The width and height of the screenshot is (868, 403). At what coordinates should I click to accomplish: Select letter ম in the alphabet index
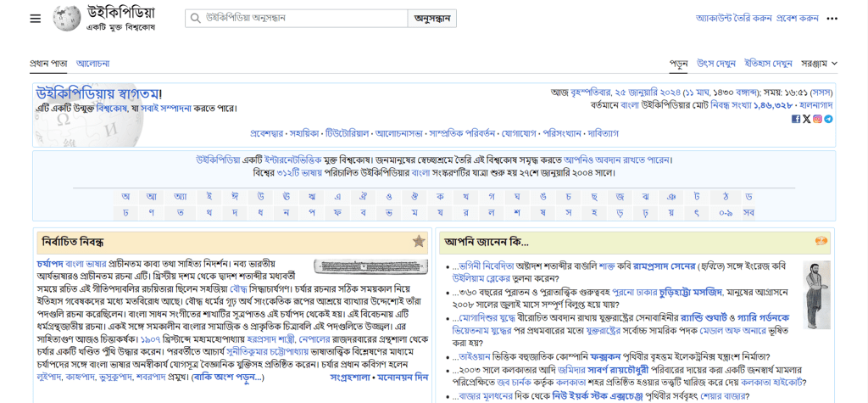coord(415,212)
